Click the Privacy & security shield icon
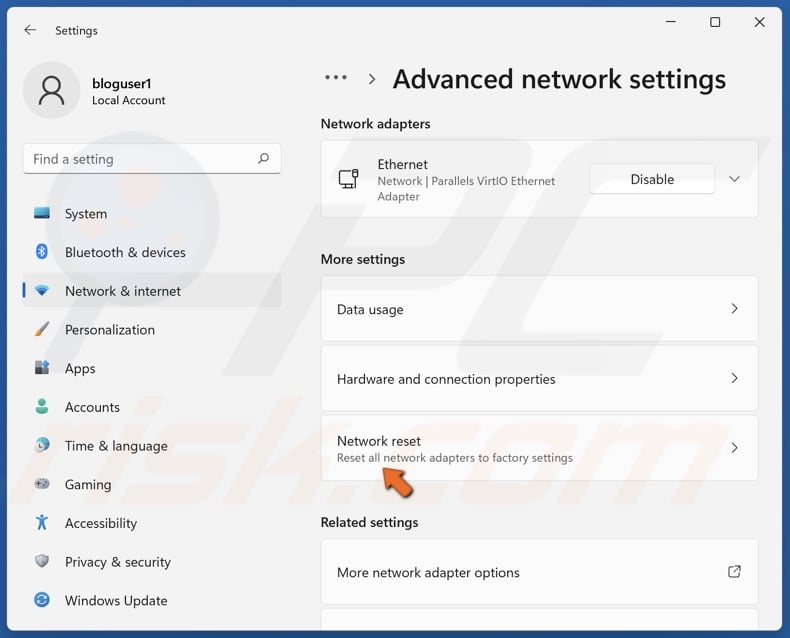Viewport: 790px width, 638px height. pos(42,561)
